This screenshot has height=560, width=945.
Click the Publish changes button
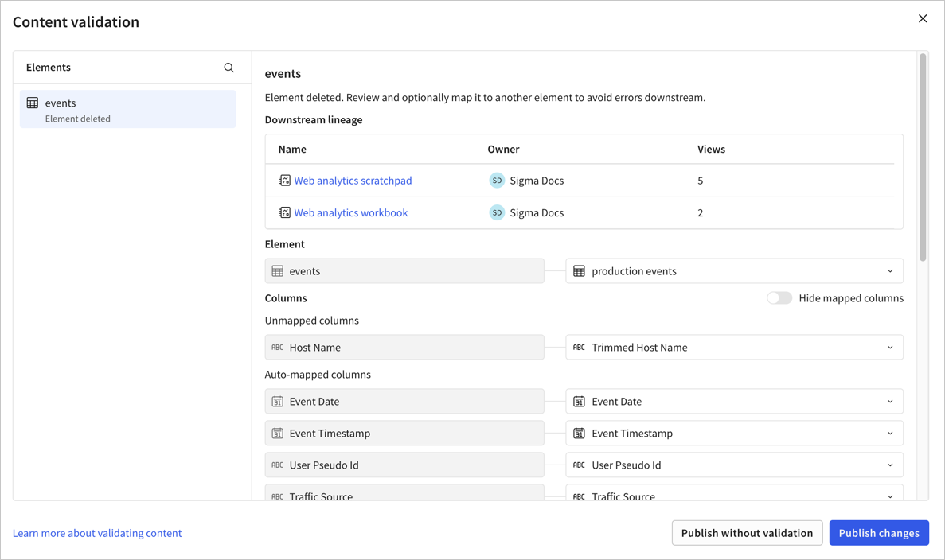click(x=879, y=533)
